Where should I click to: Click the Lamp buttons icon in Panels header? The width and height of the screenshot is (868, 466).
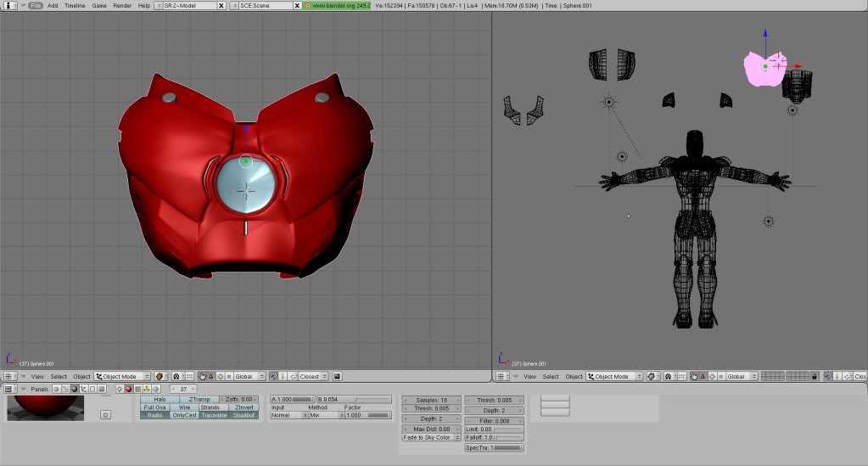pos(119,389)
